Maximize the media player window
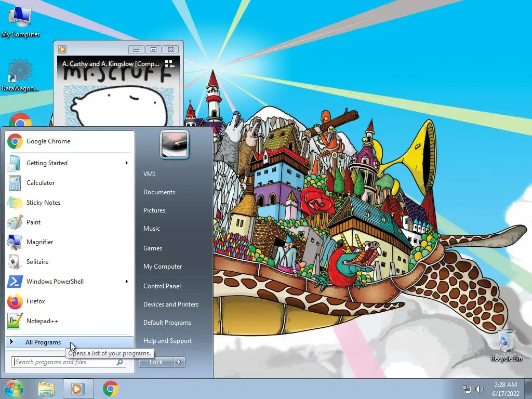532x399 pixels. click(153, 50)
